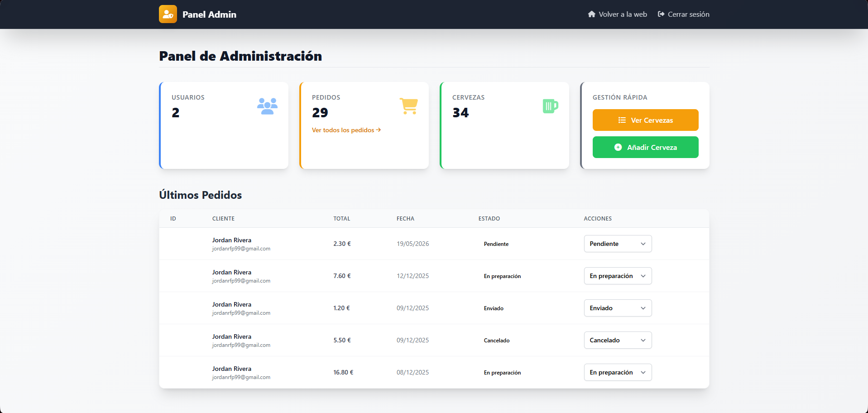This screenshot has height=413, width=868.
Task: Open status dropdown for the 5.50 € order
Action: coord(618,340)
